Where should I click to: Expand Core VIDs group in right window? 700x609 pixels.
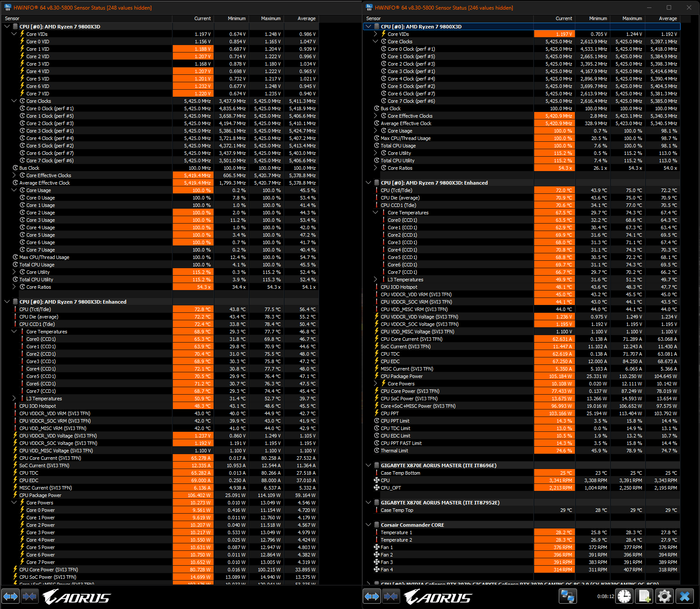click(x=375, y=34)
